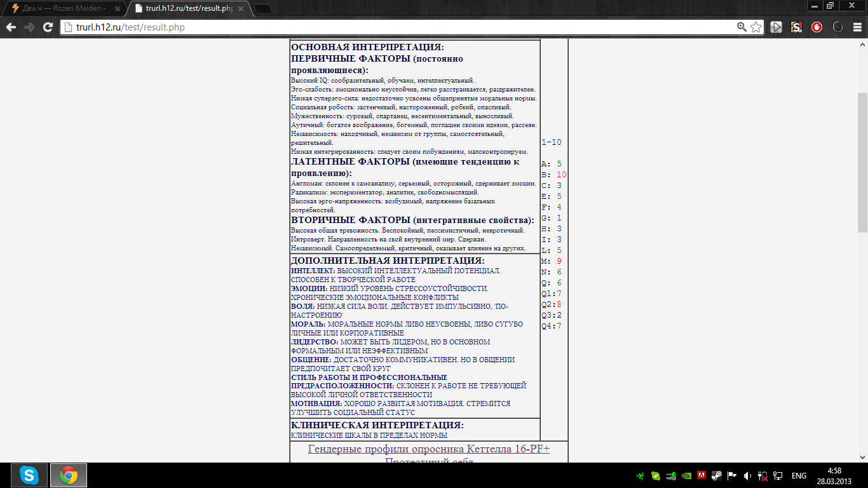868x488 pixels.
Task: Click the 1-10 scale label
Action: point(552,142)
